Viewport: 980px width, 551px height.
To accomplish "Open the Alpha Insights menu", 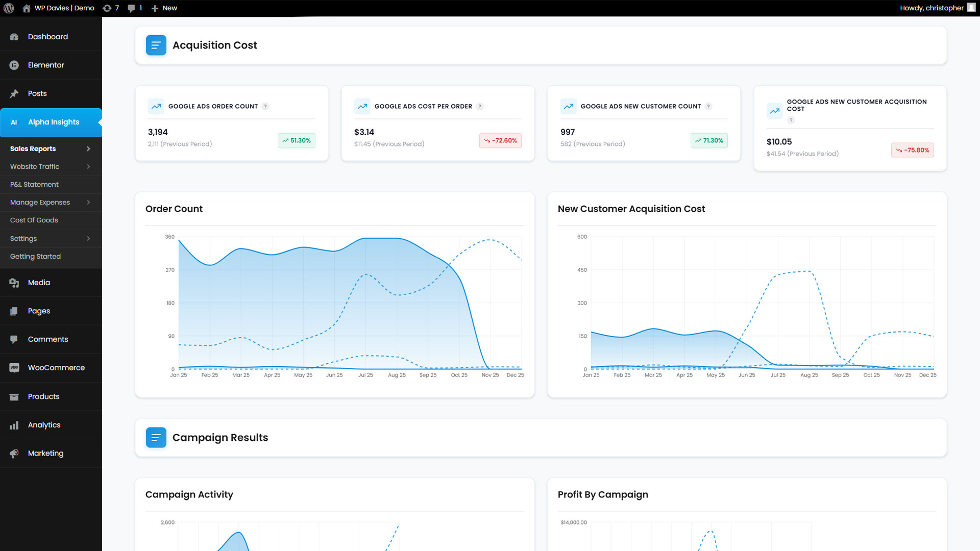I will (x=53, y=122).
